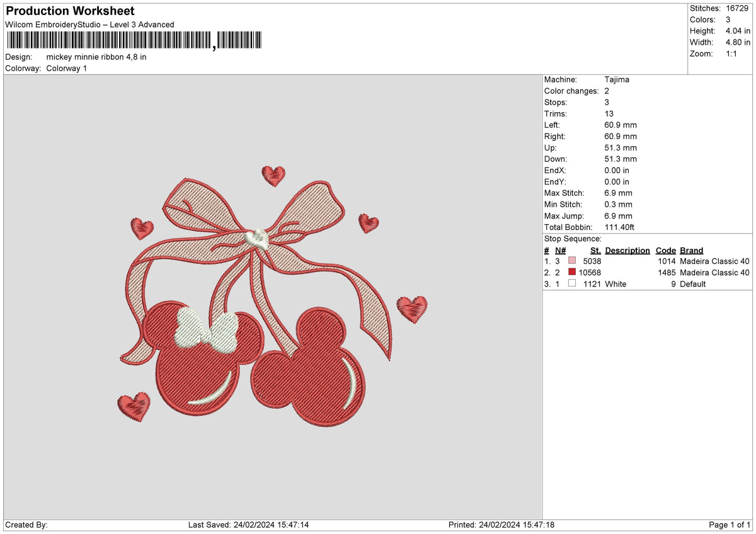The image size is (756, 534).
Task: Click the Total Bobbin value '111.40ft'
Action: (x=619, y=227)
